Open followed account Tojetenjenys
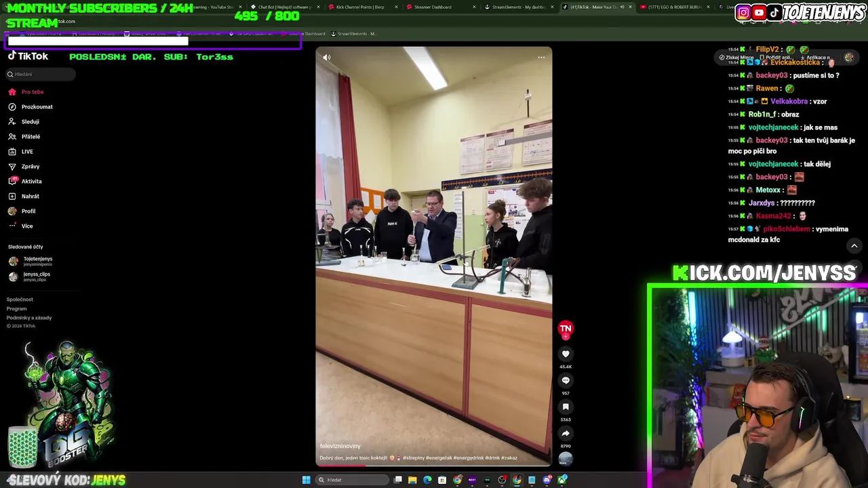Viewport: 868px width, 488px height. pos(31,261)
